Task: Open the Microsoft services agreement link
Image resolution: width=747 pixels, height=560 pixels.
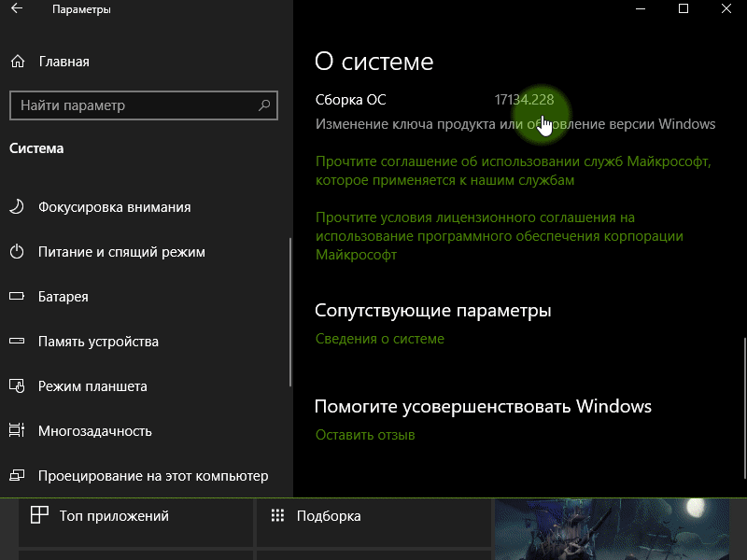Action: (x=513, y=171)
